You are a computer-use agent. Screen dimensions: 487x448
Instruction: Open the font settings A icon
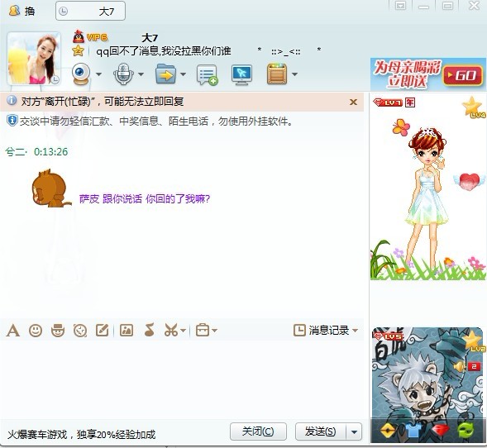pyautogui.click(x=13, y=331)
